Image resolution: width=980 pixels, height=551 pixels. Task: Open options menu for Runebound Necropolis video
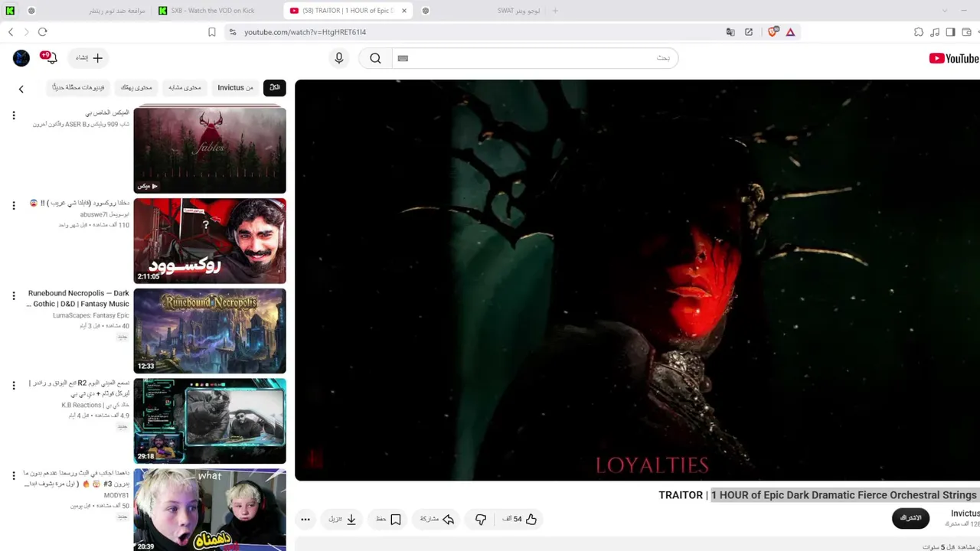tap(13, 296)
